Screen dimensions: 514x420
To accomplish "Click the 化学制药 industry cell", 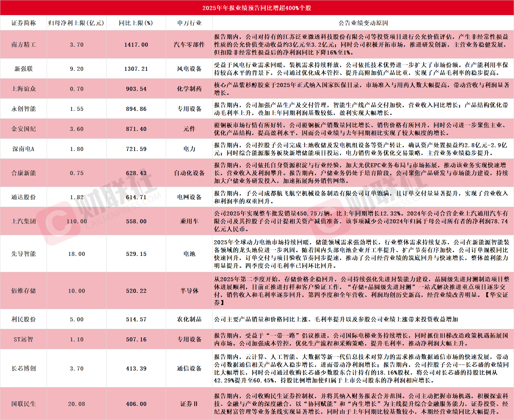I will pos(189,89).
